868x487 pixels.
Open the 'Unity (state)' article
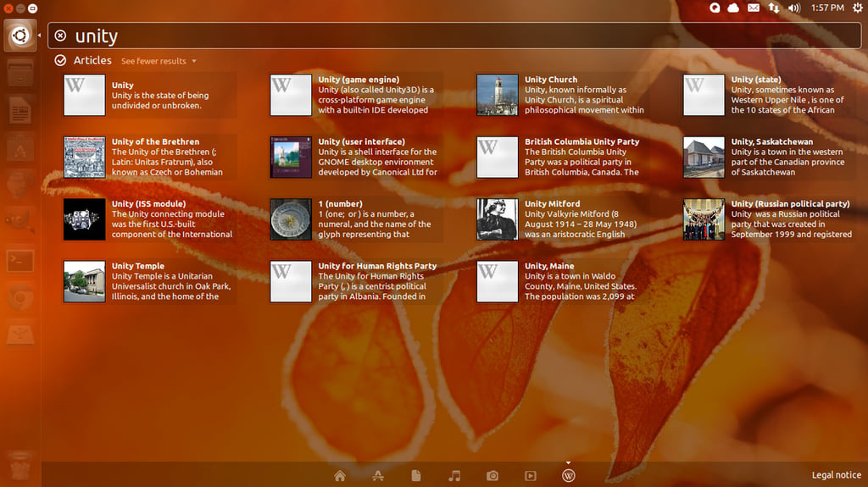click(769, 95)
